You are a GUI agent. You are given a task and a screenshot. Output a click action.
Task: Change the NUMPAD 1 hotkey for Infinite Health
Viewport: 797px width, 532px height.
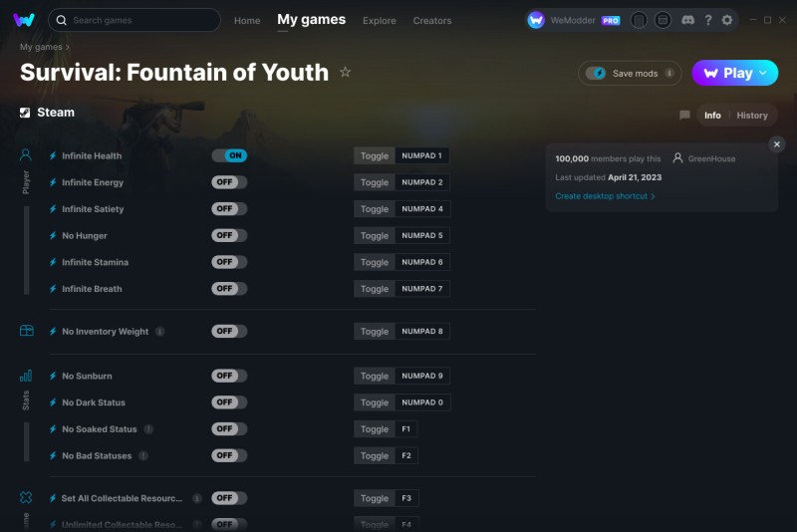click(422, 155)
